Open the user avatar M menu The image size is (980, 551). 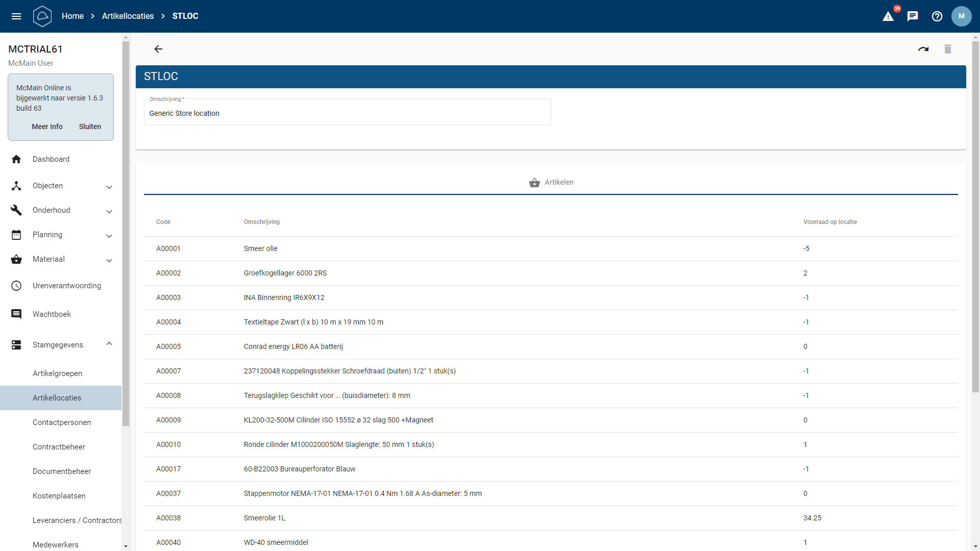961,16
